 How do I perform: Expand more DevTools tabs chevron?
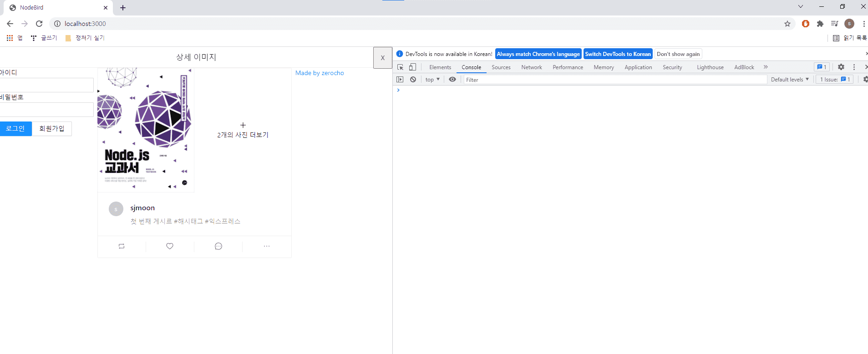(x=766, y=67)
